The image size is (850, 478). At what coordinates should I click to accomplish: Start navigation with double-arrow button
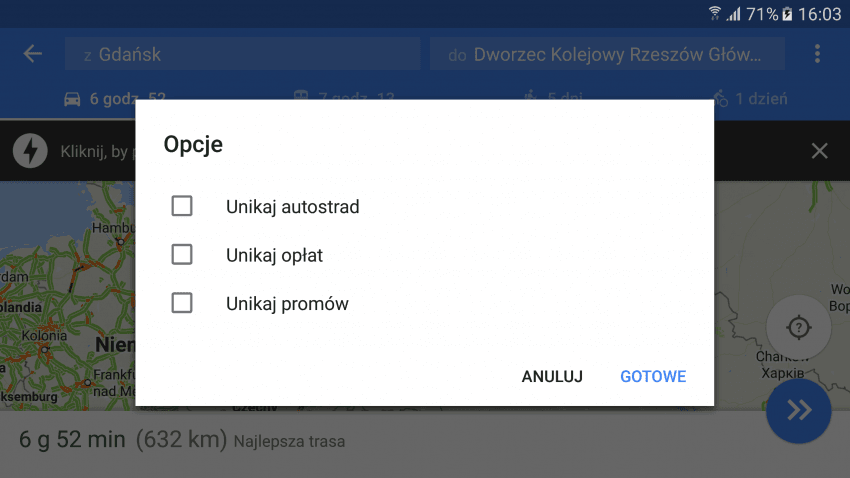pos(799,411)
